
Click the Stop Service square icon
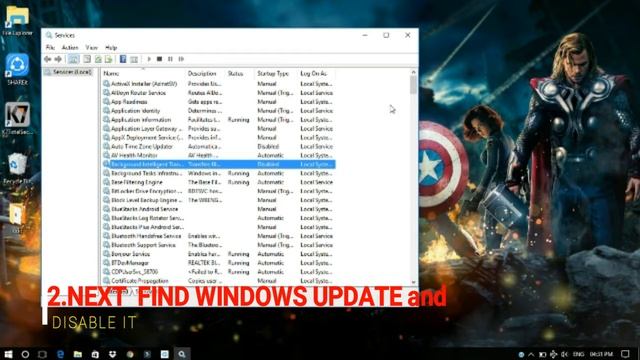pos(160,59)
